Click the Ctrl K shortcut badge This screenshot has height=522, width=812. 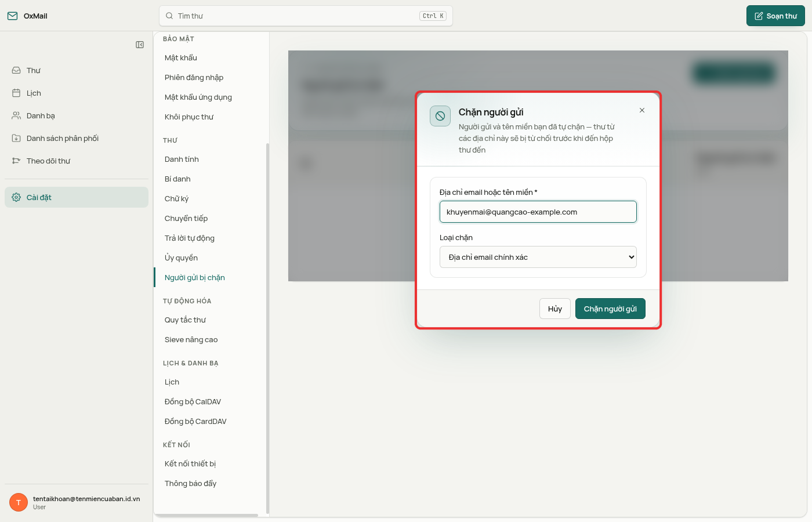click(433, 16)
